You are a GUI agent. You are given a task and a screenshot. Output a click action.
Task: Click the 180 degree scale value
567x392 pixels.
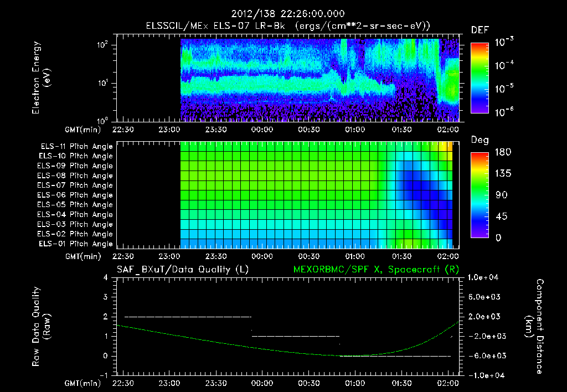click(503, 152)
